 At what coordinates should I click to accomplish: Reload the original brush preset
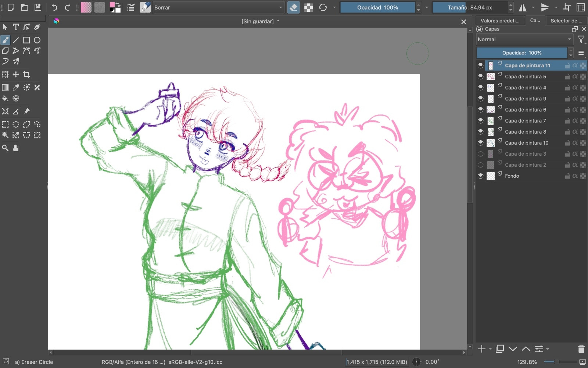(x=323, y=7)
